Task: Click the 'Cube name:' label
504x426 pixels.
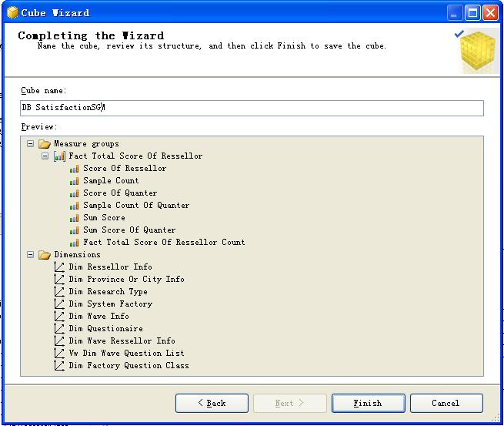Action: pyautogui.click(x=43, y=91)
